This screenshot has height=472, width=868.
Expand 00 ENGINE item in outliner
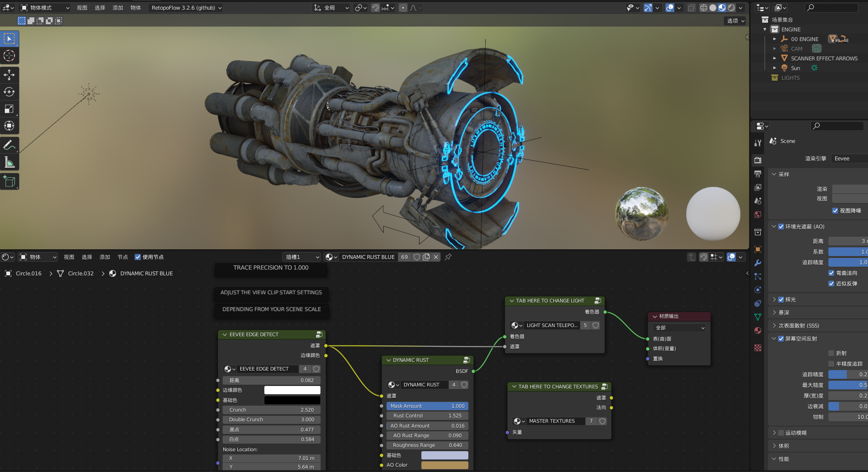pos(775,39)
